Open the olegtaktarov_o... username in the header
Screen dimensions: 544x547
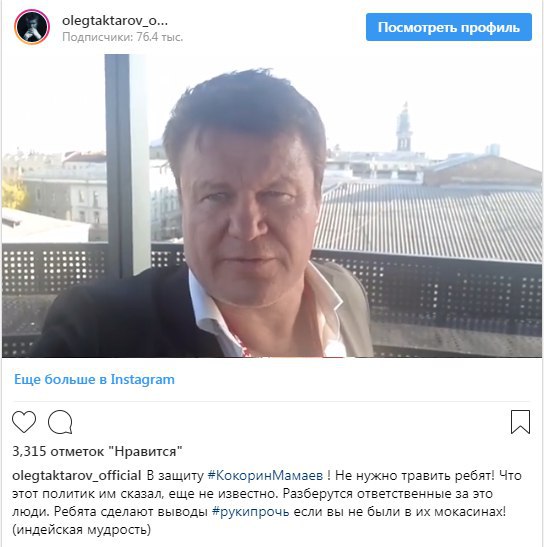(115, 21)
